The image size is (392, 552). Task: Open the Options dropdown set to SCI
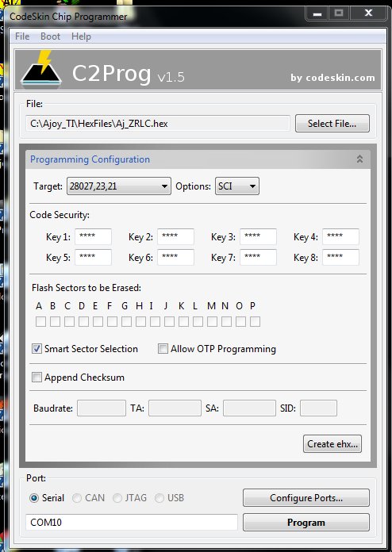pos(237,186)
